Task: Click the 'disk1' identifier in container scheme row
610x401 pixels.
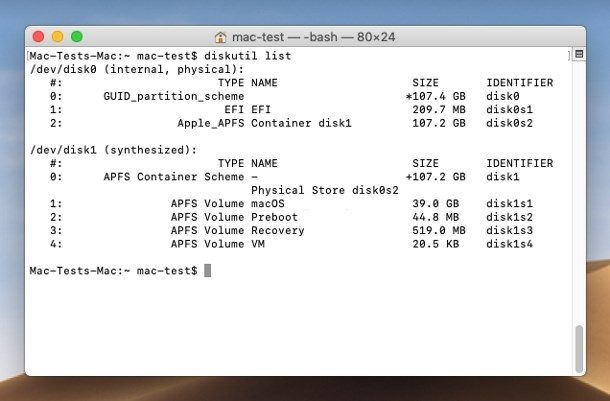Action: [503, 177]
